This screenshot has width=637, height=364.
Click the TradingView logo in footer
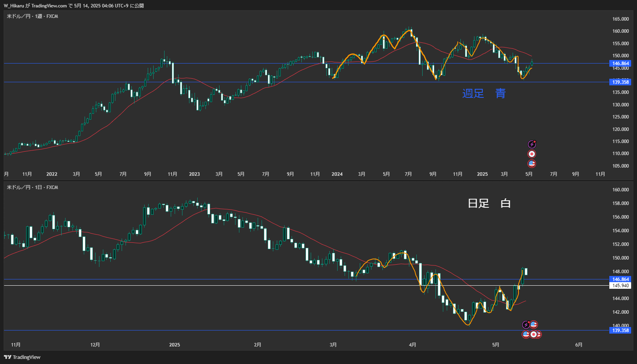pos(22,357)
